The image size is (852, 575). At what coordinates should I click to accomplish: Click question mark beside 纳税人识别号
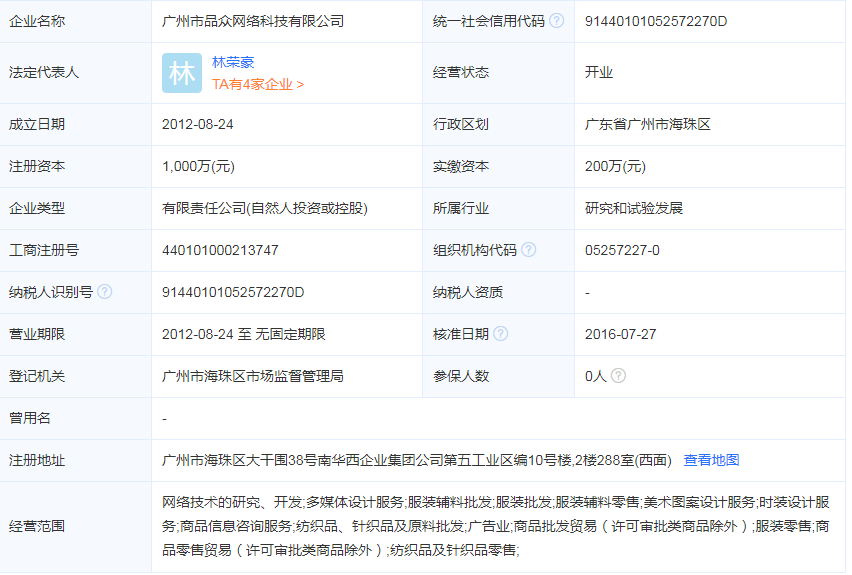[104, 291]
